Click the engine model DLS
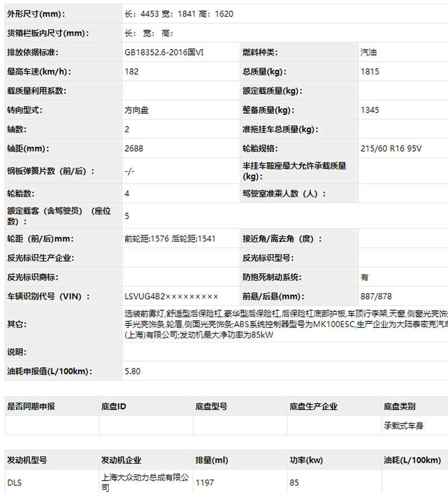This screenshot has width=448, height=495. (x=15, y=483)
